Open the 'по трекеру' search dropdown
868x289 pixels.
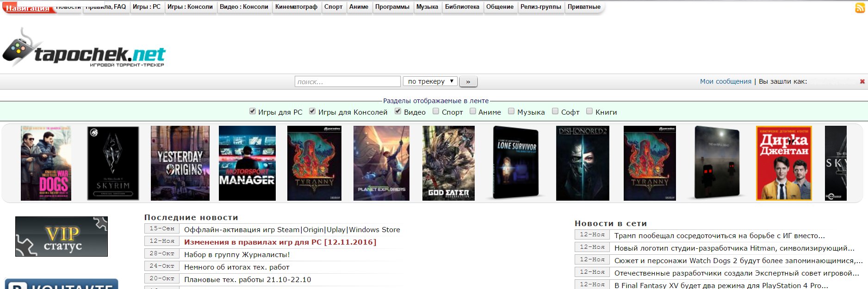pyautogui.click(x=430, y=81)
